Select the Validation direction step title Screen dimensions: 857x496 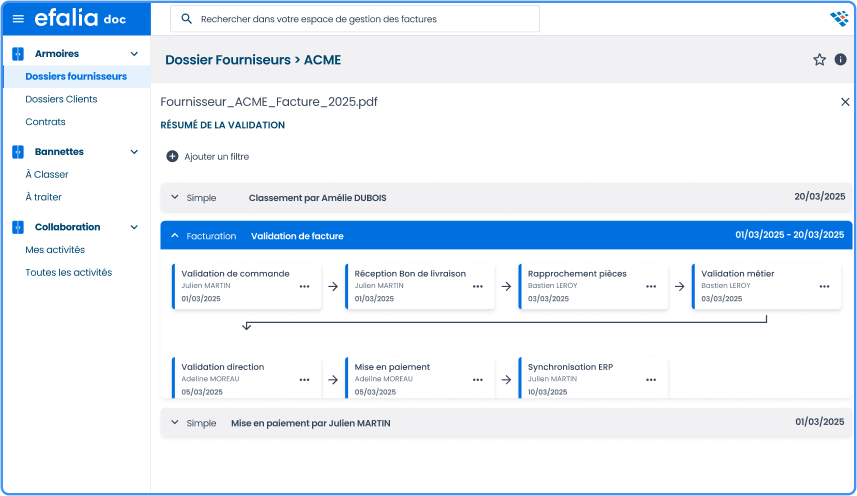pyautogui.click(x=223, y=367)
